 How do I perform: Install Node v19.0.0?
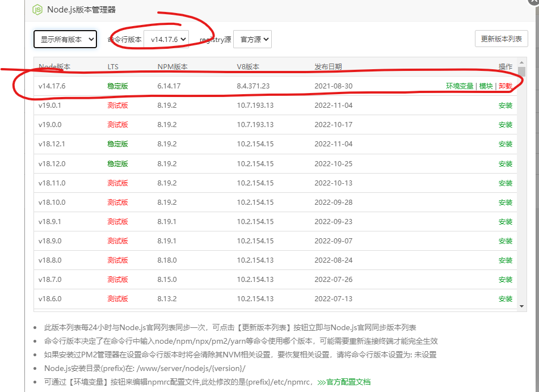(x=506, y=125)
